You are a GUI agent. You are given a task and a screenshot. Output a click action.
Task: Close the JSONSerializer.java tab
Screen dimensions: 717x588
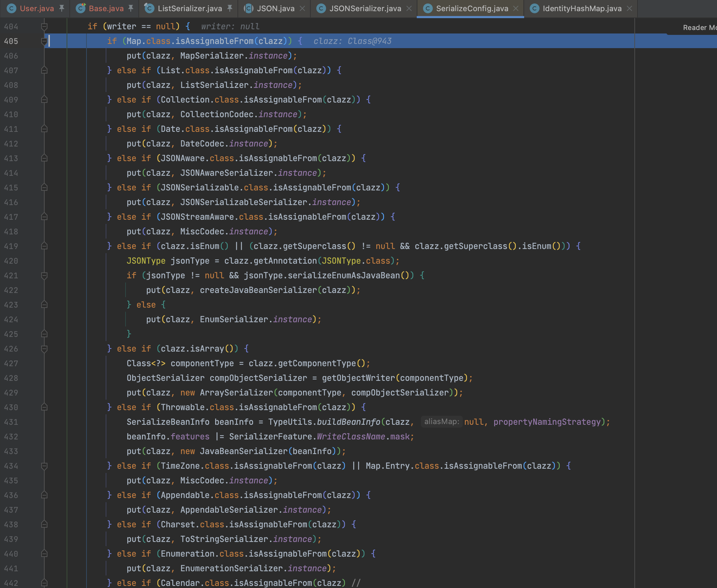point(409,8)
